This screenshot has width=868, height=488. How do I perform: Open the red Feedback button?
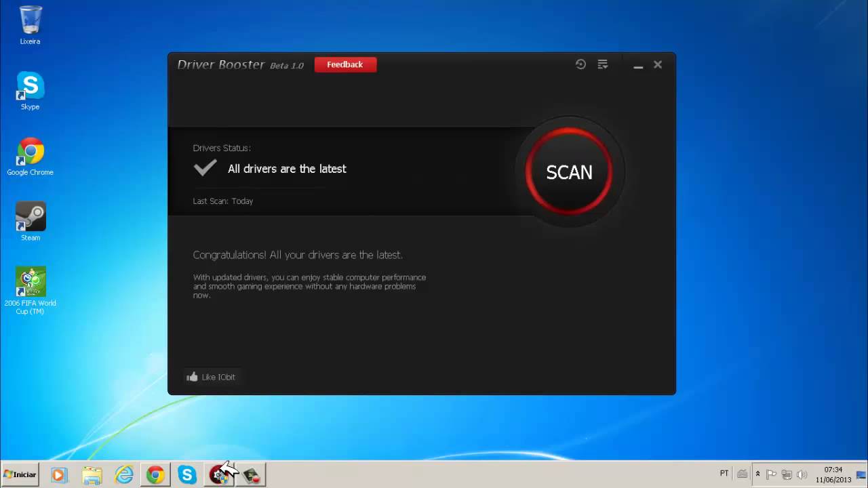pos(345,64)
